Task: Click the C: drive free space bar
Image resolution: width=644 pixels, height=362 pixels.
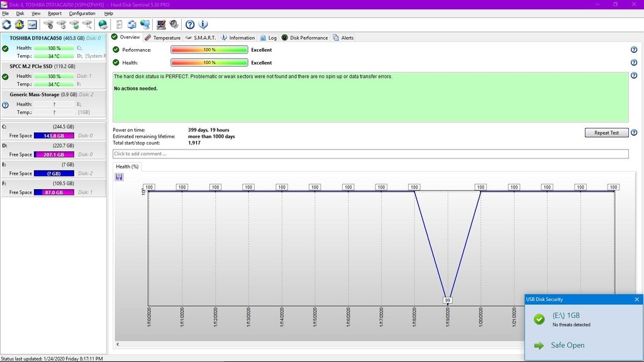Action: [x=53, y=136]
